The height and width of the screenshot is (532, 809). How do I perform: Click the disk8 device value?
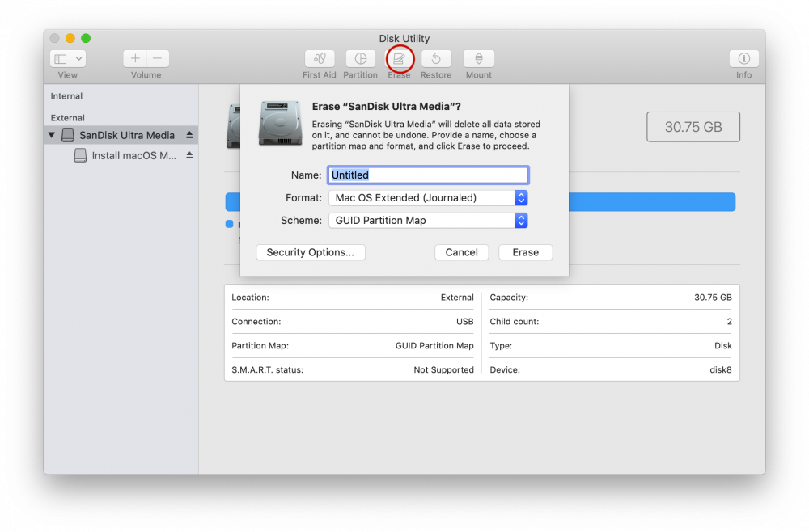click(x=720, y=370)
